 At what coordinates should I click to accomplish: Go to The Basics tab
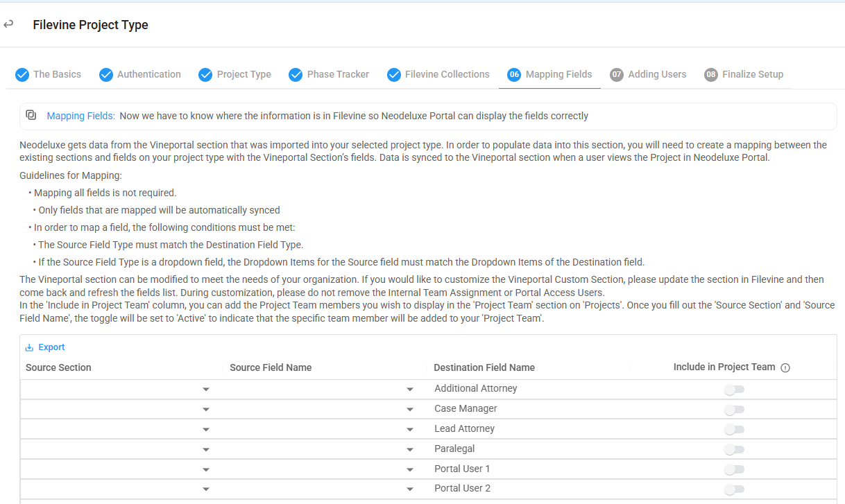tap(49, 74)
